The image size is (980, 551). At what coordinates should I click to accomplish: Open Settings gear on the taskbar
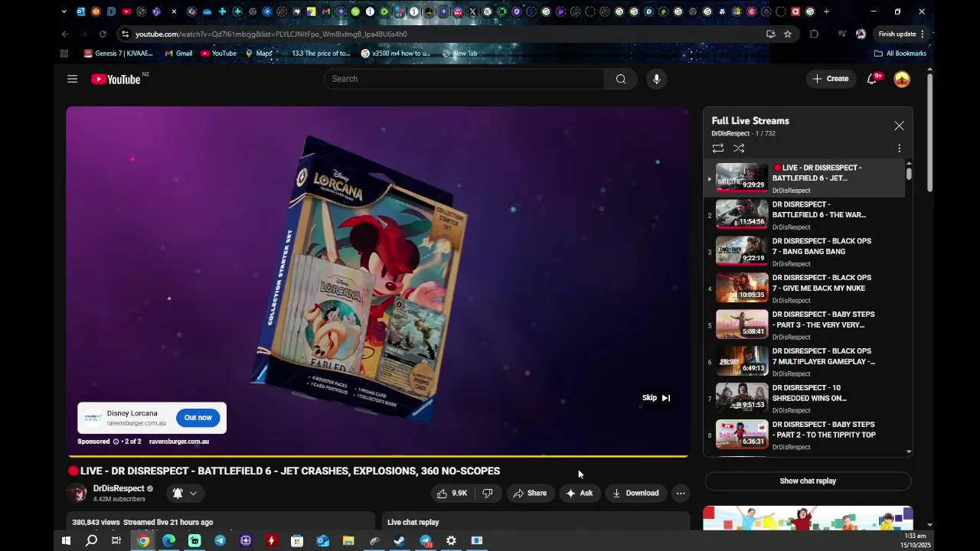tap(451, 541)
